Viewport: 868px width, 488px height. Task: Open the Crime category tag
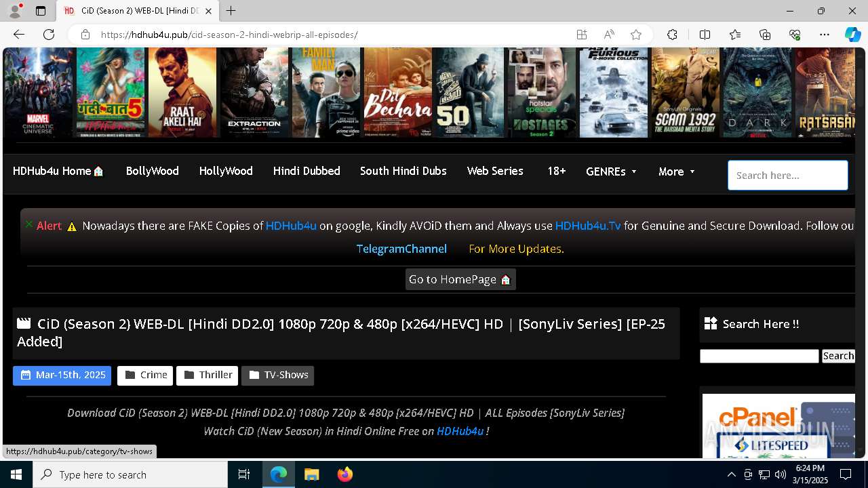click(x=145, y=375)
